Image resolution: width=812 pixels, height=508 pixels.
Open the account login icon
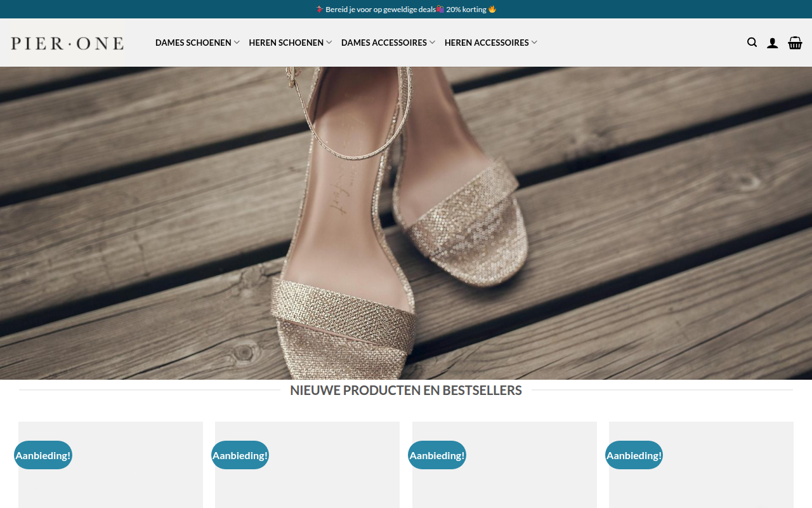coord(772,43)
